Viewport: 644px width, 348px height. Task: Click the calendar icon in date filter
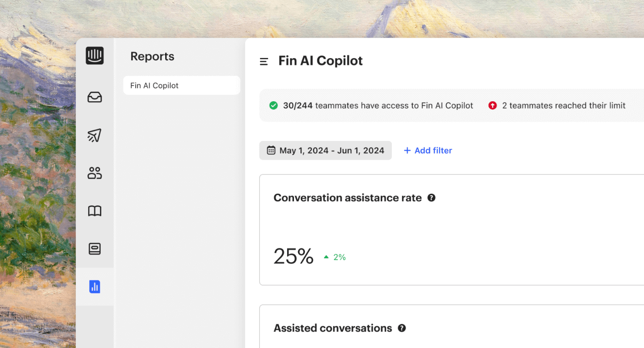[x=271, y=151]
